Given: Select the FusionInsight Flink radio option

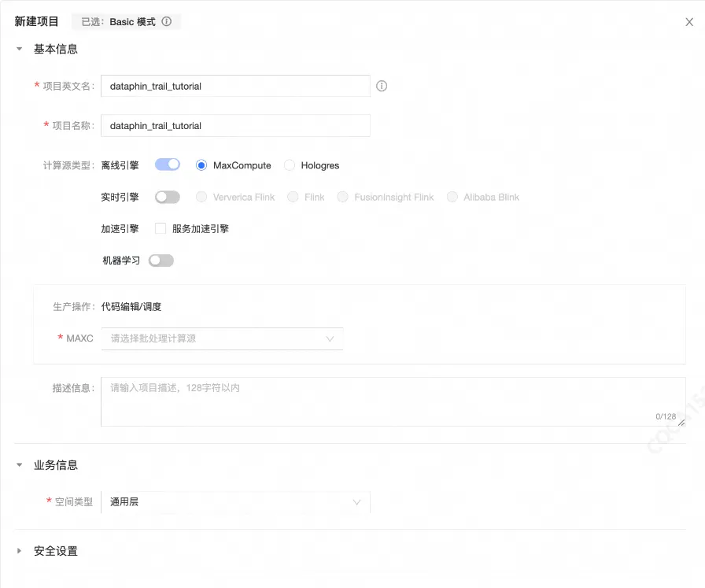Looking at the screenshot, I should (342, 197).
